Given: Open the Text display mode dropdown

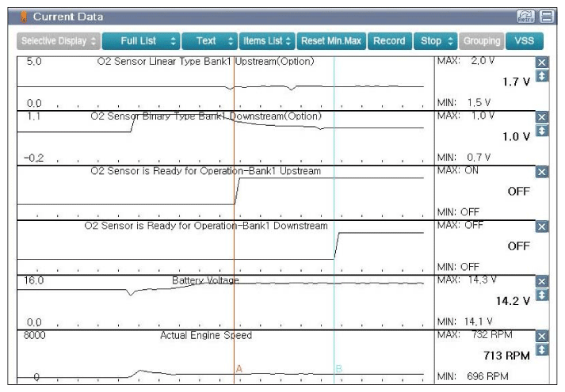Looking at the screenshot, I should coord(209,40).
